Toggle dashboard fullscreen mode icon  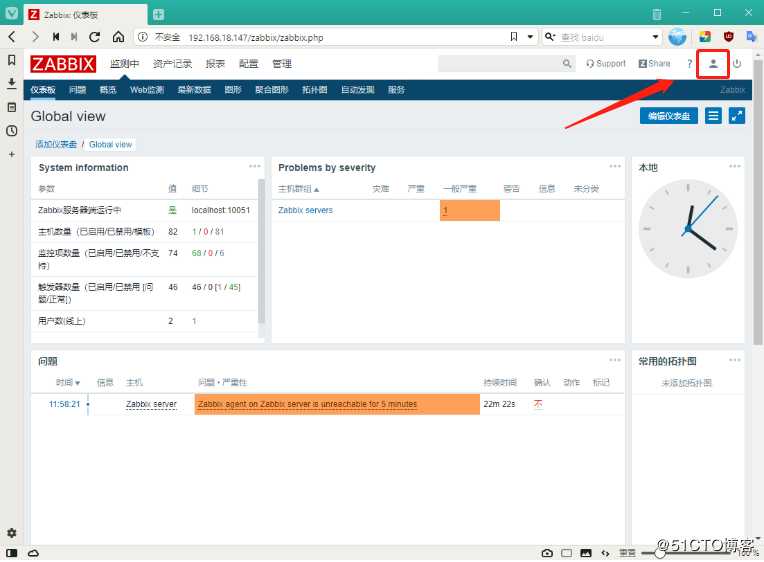pyautogui.click(x=737, y=116)
